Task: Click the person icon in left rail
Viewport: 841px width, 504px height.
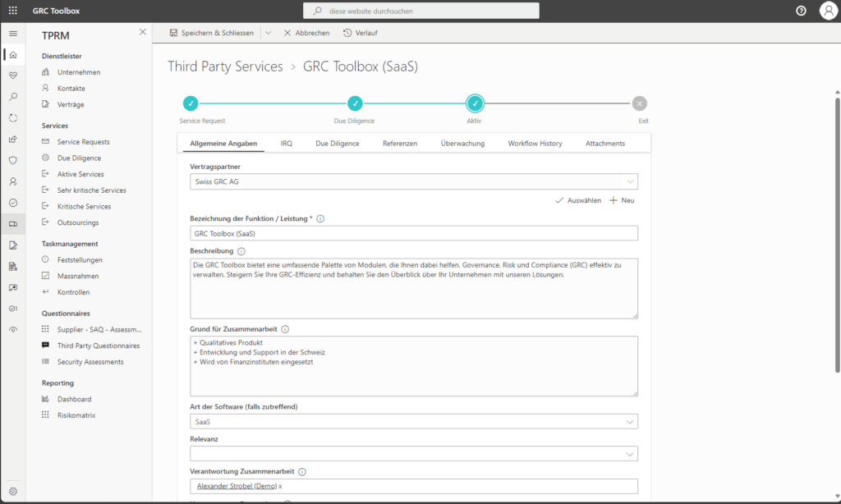Action: [x=13, y=181]
